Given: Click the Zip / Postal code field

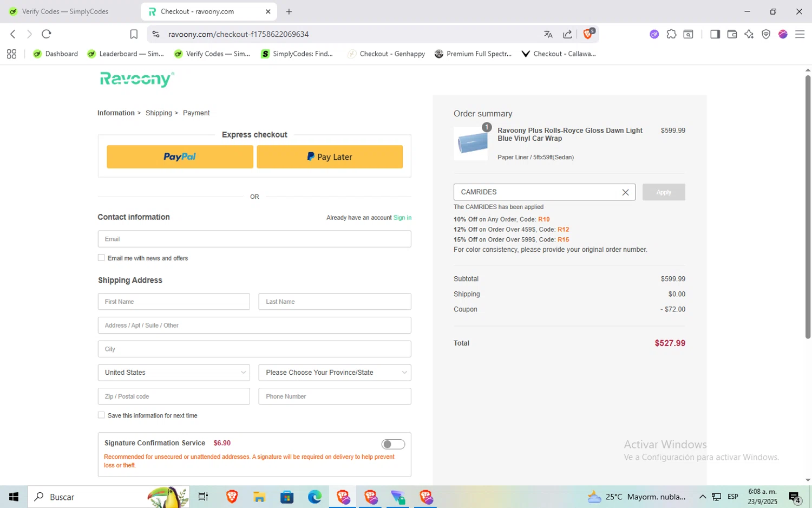Looking at the screenshot, I should tap(174, 396).
